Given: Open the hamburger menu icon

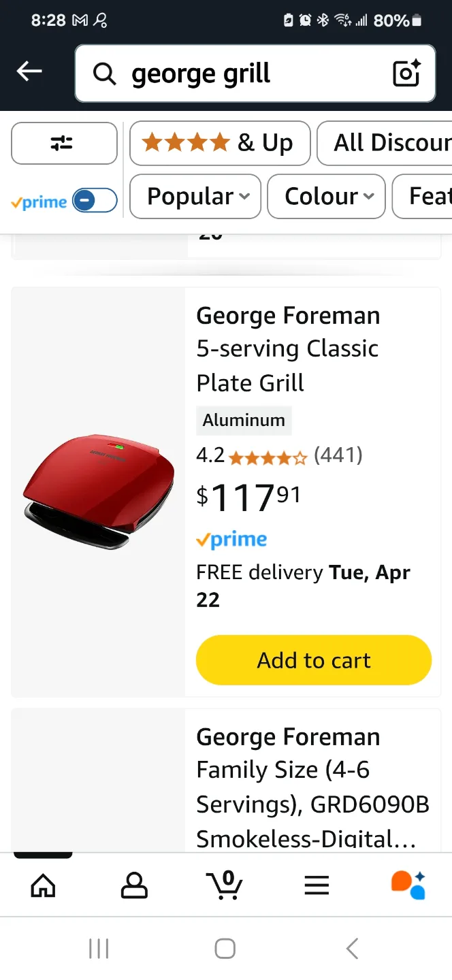Looking at the screenshot, I should [316, 885].
